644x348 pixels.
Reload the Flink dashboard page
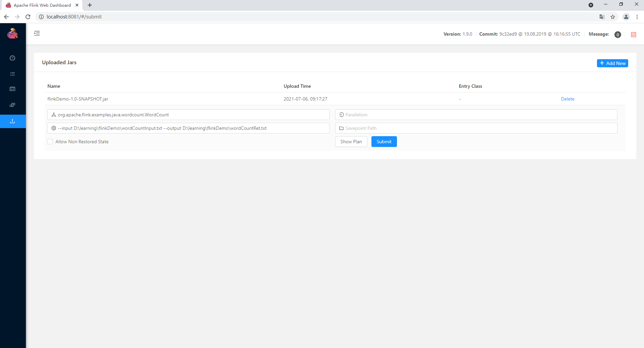click(28, 17)
